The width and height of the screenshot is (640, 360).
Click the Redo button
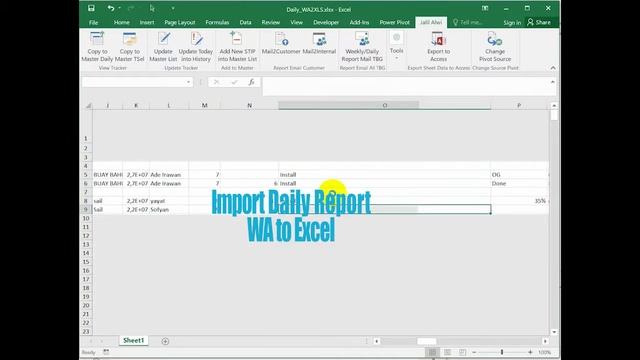(131, 8)
